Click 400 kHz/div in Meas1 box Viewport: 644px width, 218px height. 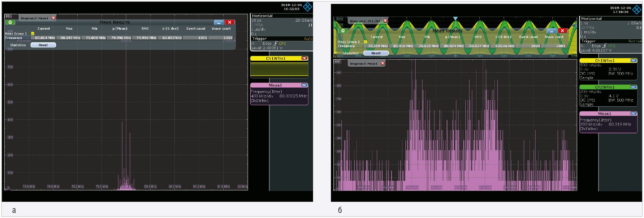[x=262, y=96]
